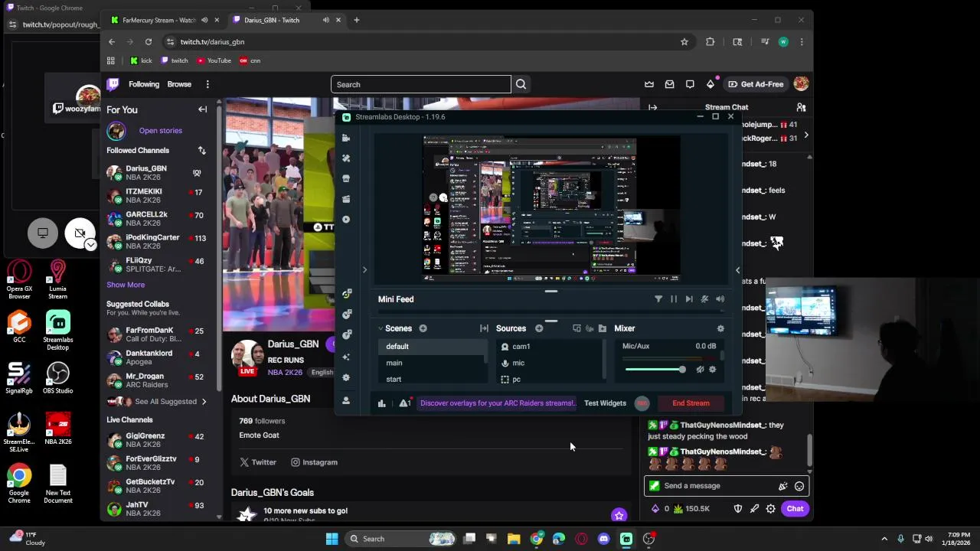Sort Followed Channels with the sort icon
The height and width of the screenshot is (551, 980).
[x=201, y=151]
